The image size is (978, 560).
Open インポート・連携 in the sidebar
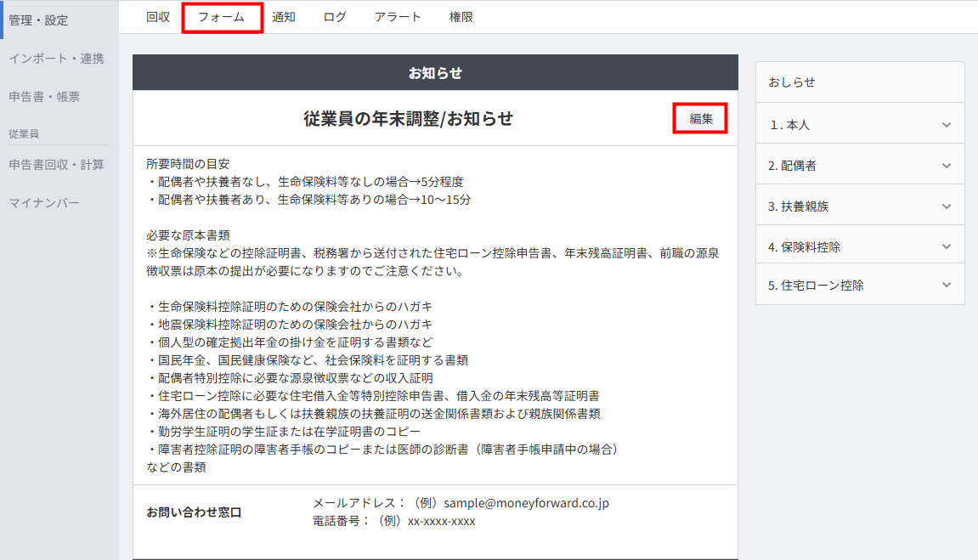[x=56, y=59]
